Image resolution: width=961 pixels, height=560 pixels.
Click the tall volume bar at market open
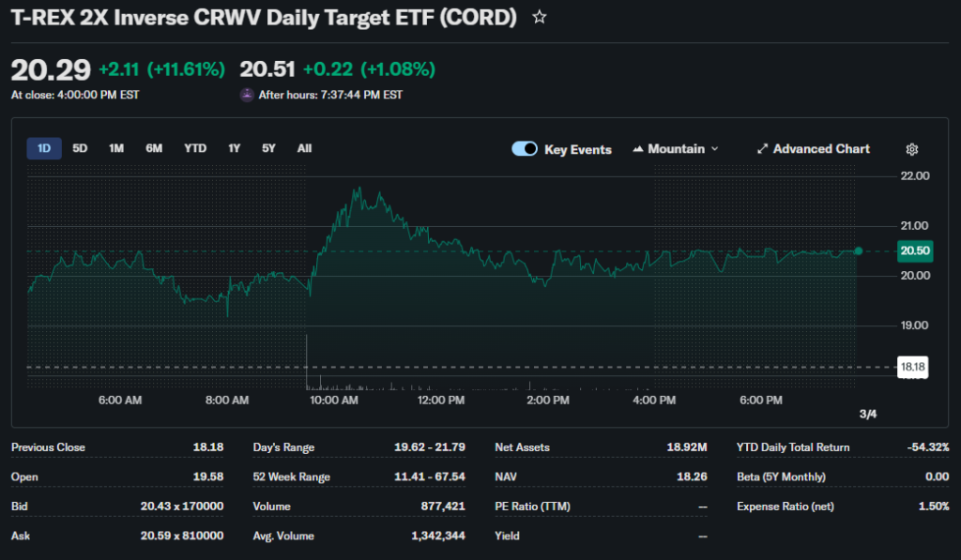tap(307, 361)
